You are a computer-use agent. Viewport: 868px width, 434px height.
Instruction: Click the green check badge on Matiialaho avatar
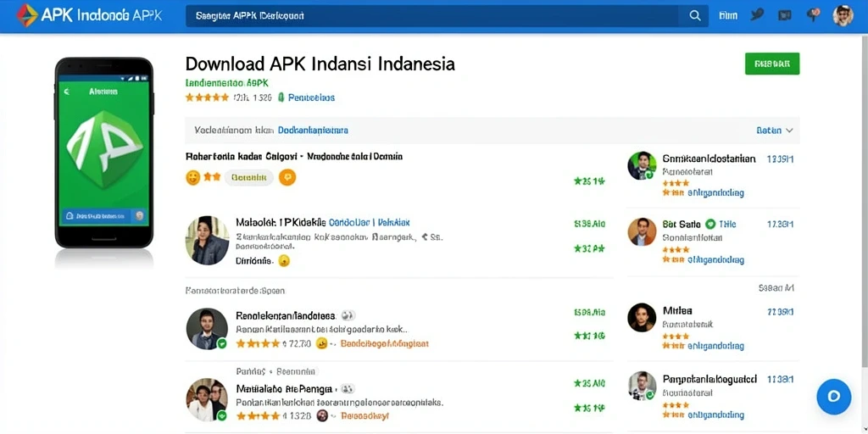(222, 415)
